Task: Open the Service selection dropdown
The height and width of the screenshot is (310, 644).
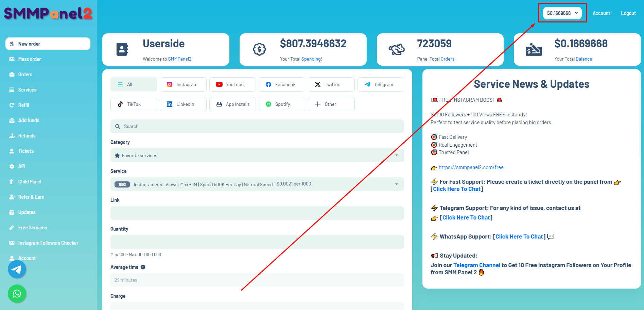Action: [257, 184]
